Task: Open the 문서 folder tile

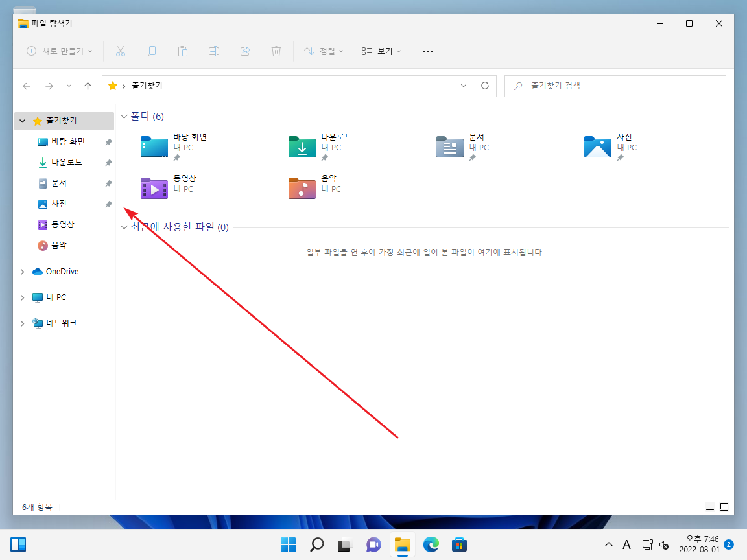Action: pyautogui.click(x=463, y=146)
